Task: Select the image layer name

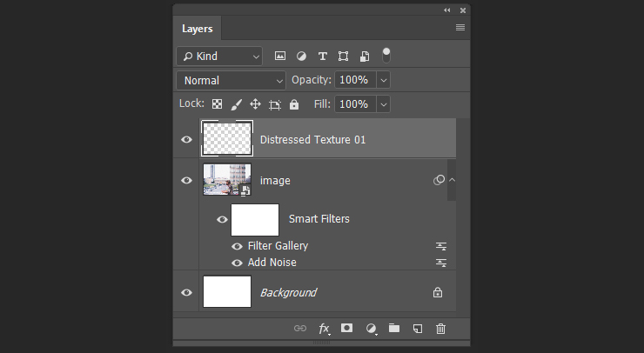Action: (x=275, y=181)
